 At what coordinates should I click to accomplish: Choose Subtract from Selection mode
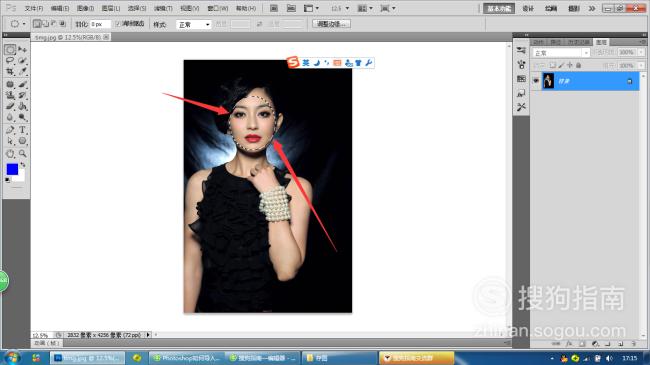pyautogui.click(x=53, y=24)
